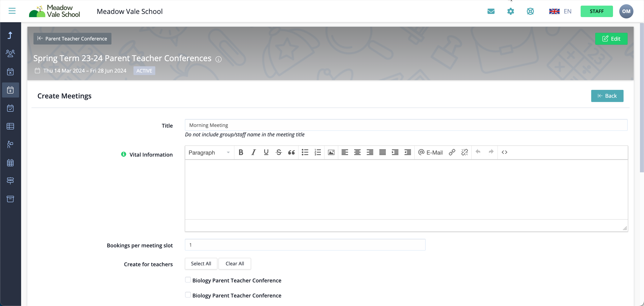Tick second Biology Parent Teacher Conference checkbox
The height and width of the screenshot is (306, 644).
(x=188, y=295)
